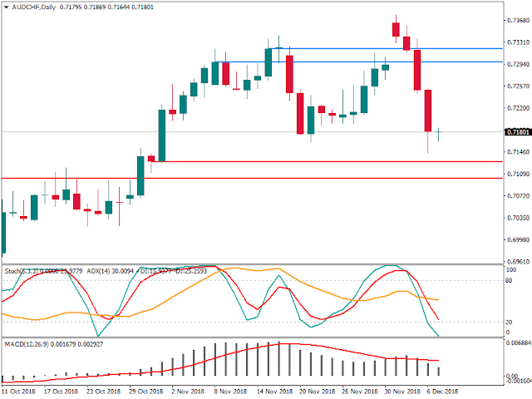Click the AUDCHF,Daily chart title
This screenshot has height=399, width=532.
[x=33, y=7]
